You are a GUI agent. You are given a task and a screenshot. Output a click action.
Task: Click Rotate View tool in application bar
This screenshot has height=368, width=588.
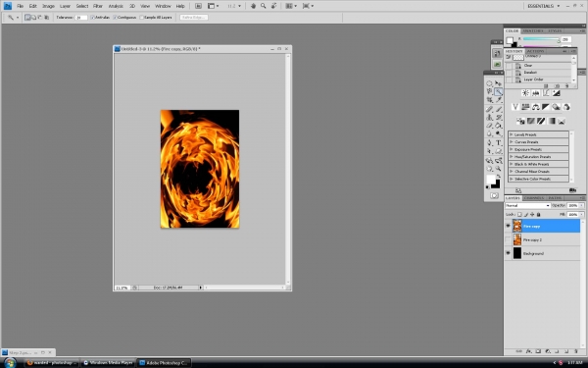[x=273, y=6]
